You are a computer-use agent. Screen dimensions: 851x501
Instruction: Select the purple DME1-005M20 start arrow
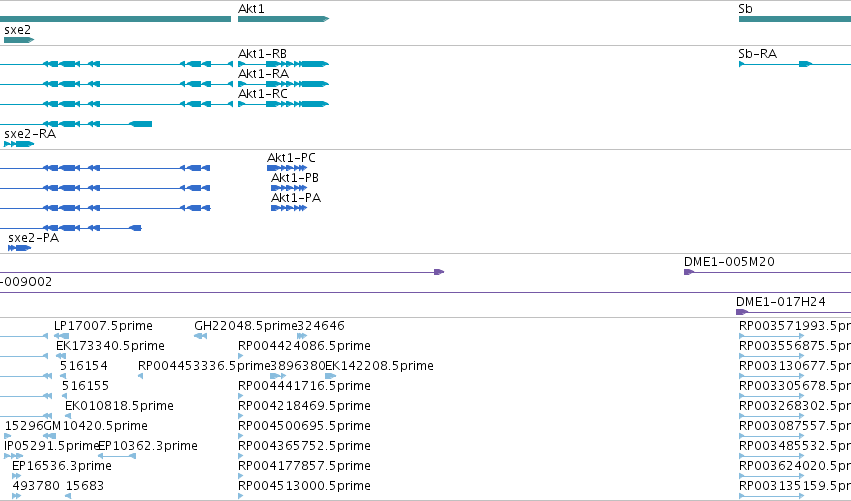[689, 272]
